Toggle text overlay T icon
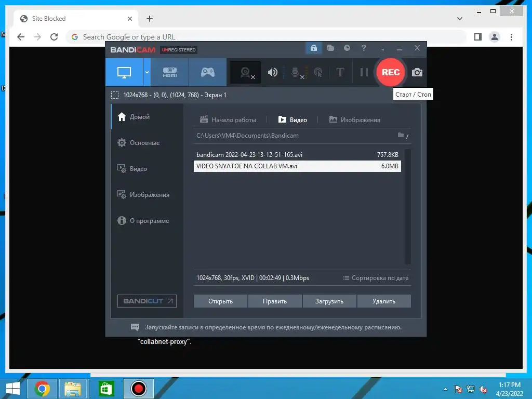Image resolution: width=532 pixels, height=399 pixels. [340, 72]
